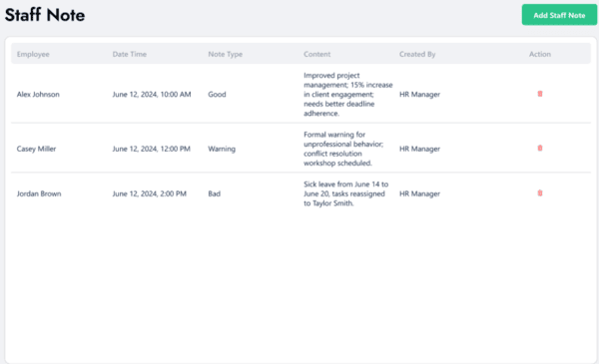Image resolution: width=599 pixels, height=364 pixels.
Task: Select the Note Type column header
Action: coord(225,54)
